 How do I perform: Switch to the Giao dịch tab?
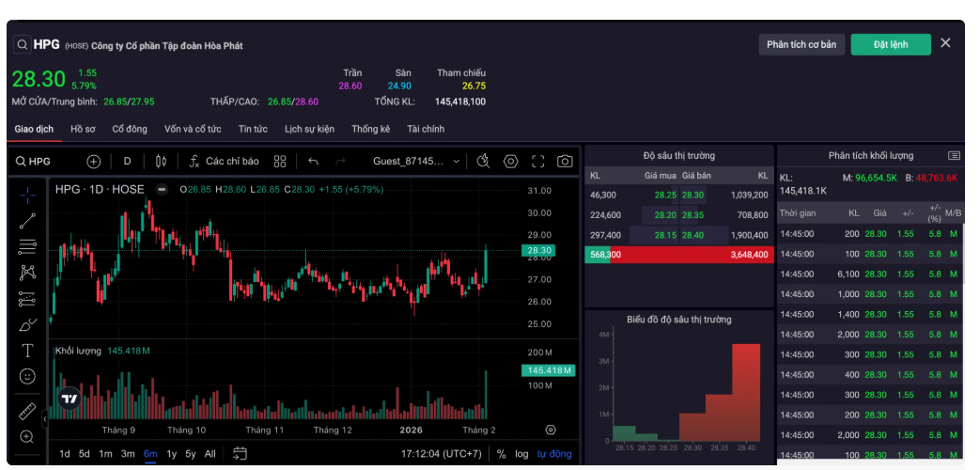(34, 129)
